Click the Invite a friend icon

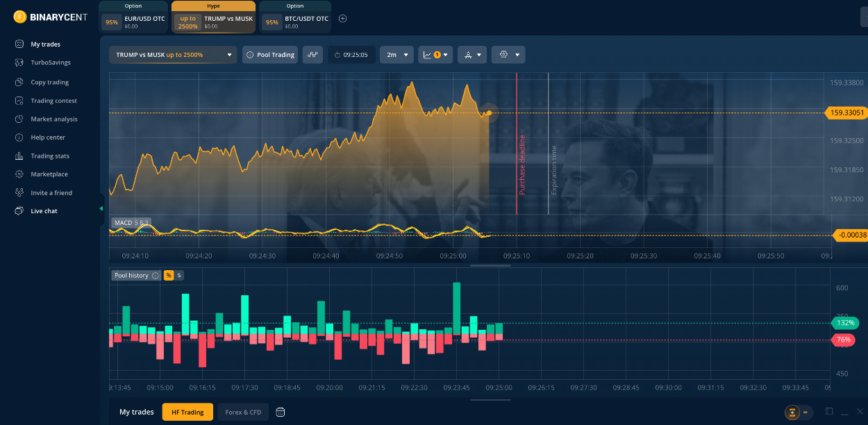tap(19, 192)
